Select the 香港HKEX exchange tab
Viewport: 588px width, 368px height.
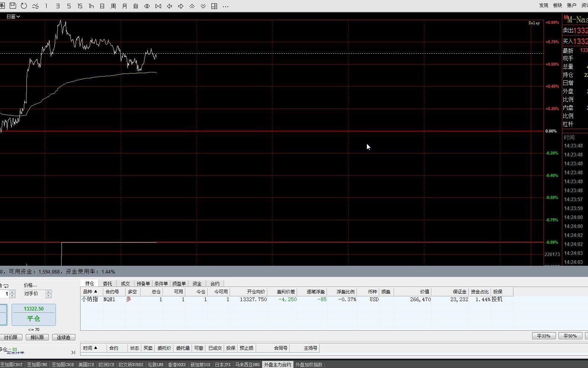tap(177, 365)
